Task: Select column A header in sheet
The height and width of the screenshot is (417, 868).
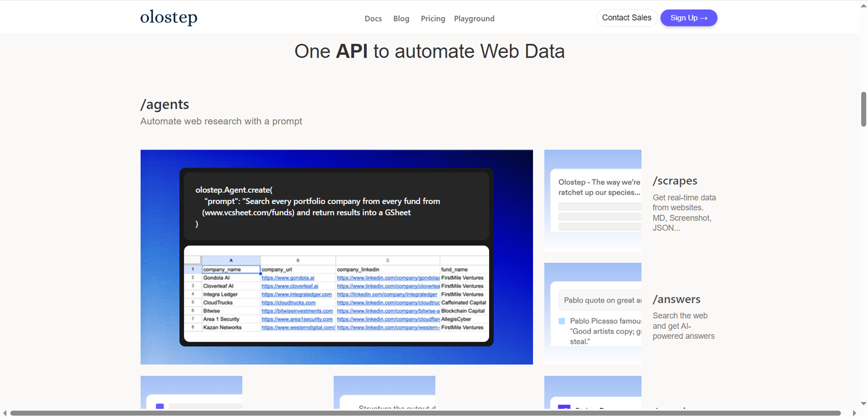Action: 231,260
